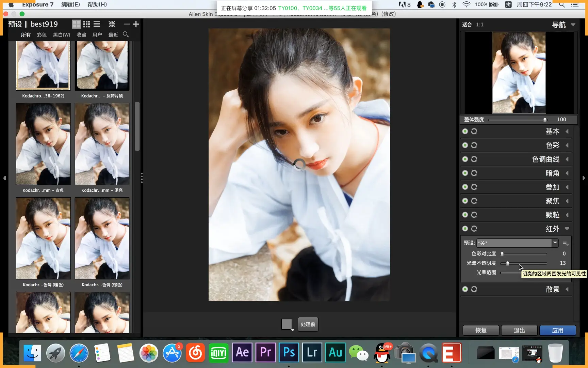
Task: Expand the 暗角 panel arrow
Action: pyautogui.click(x=567, y=173)
